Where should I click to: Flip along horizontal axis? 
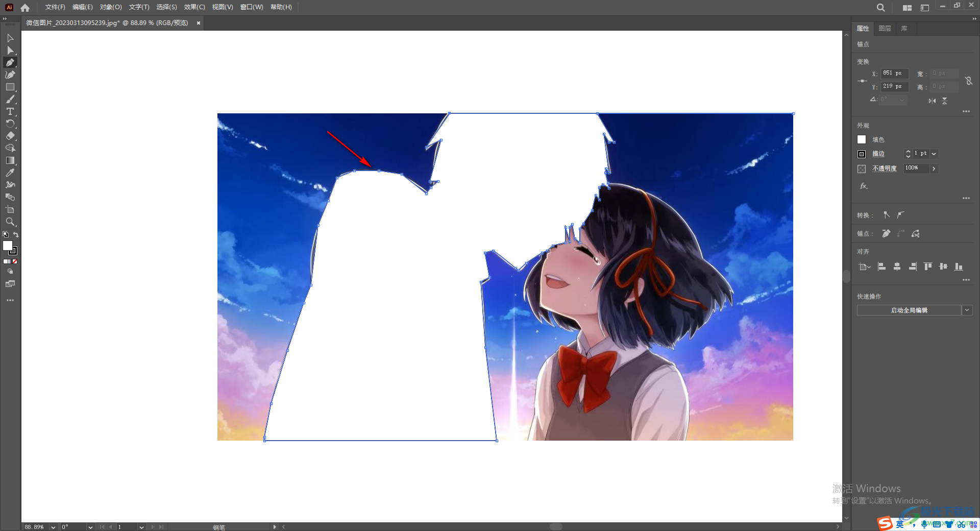pyautogui.click(x=933, y=101)
